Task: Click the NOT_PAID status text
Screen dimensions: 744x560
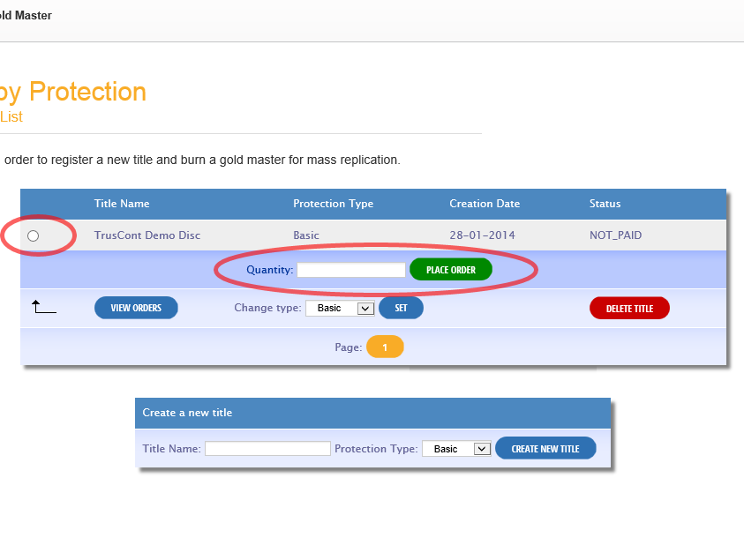Action: coord(615,235)
